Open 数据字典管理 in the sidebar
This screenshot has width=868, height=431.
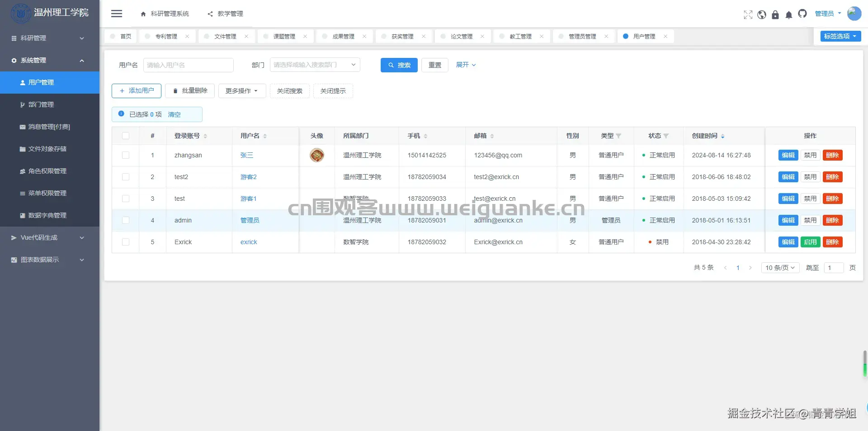(50, 215)
